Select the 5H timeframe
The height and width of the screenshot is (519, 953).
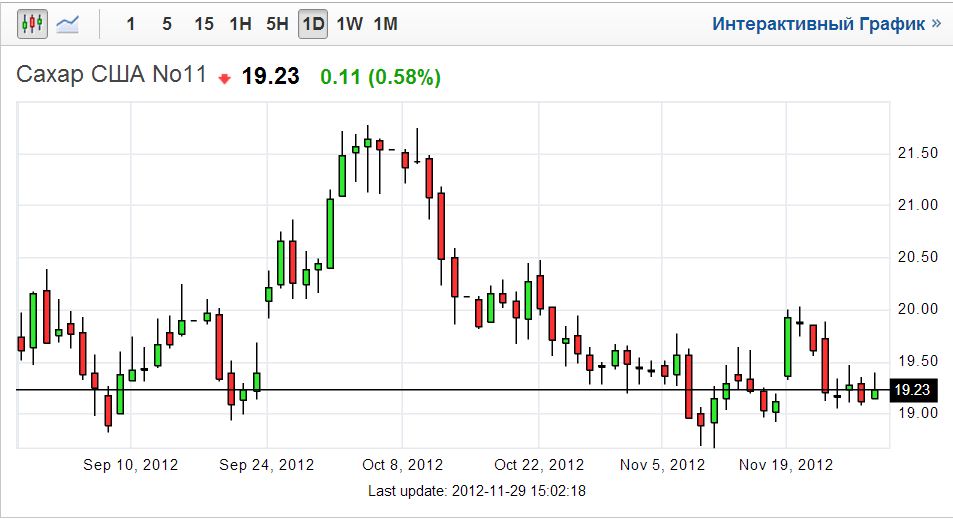277,24
